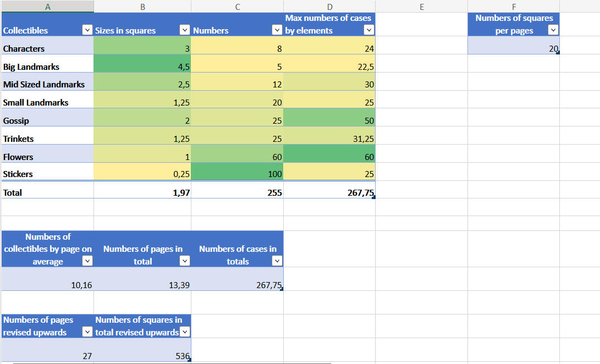Click the Total numbers cell showing 255
Viewport: 600px width, 364px height.
(x=237, y=193)
